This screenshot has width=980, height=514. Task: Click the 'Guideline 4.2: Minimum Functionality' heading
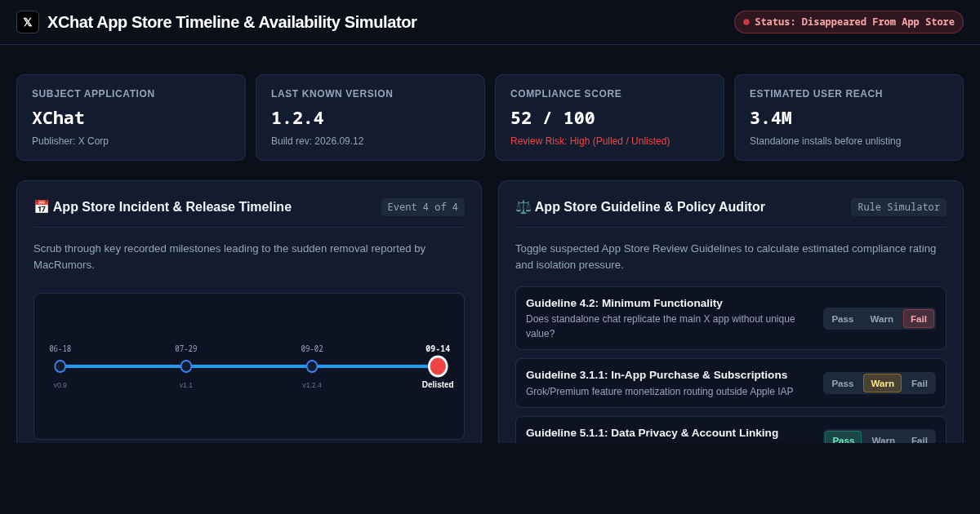624,303
